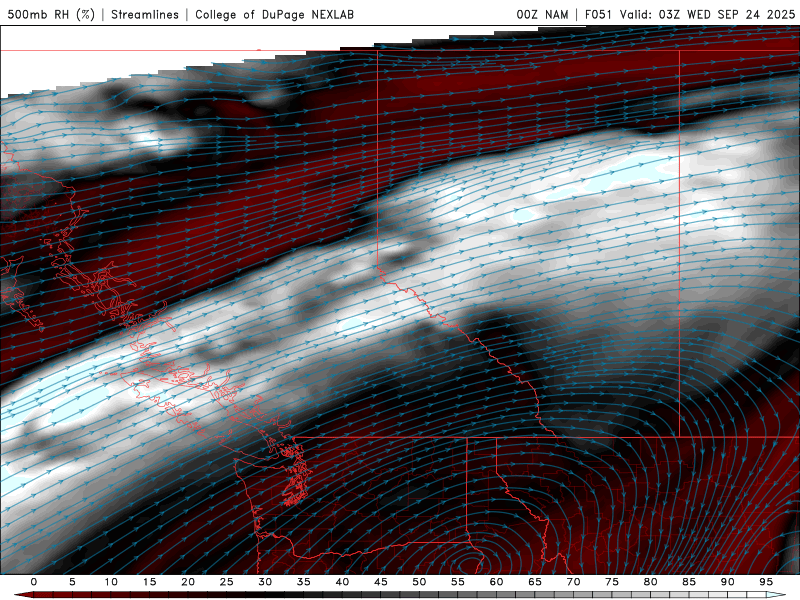Click the '60' colorbar scale label

[x=496, y=582]
